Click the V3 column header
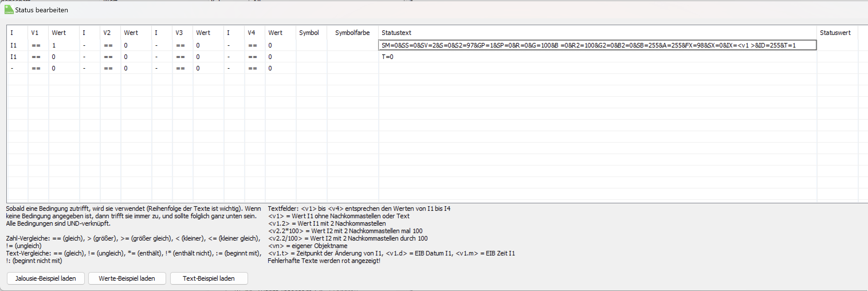The image size is (868, 291). pos(179,33)
